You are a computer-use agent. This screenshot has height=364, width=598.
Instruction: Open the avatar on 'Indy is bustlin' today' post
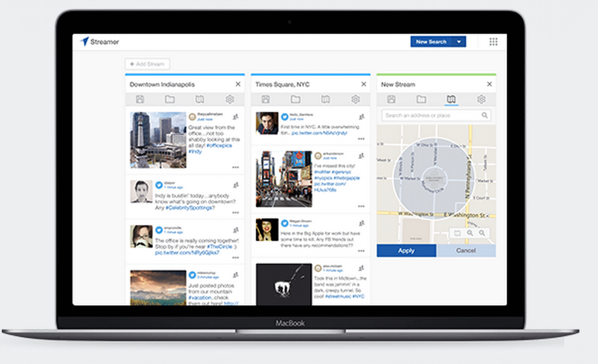(x=141, y=191)
